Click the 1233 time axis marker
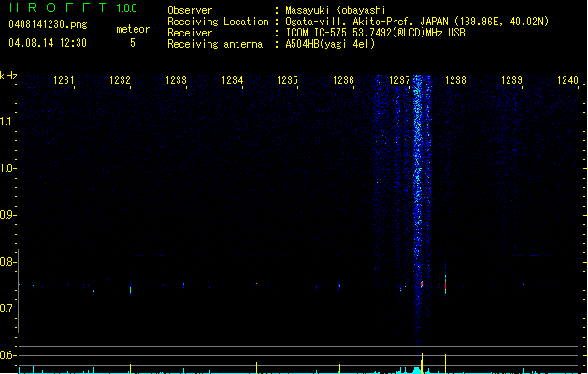 [176, 80]
